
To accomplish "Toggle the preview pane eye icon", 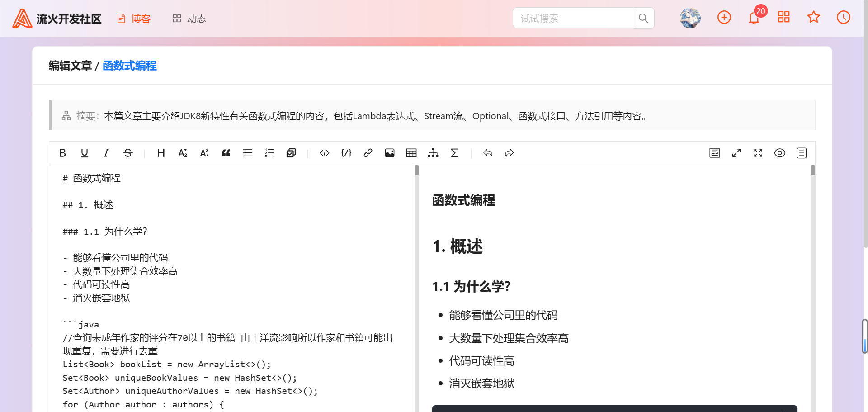I will click(780, 153).
